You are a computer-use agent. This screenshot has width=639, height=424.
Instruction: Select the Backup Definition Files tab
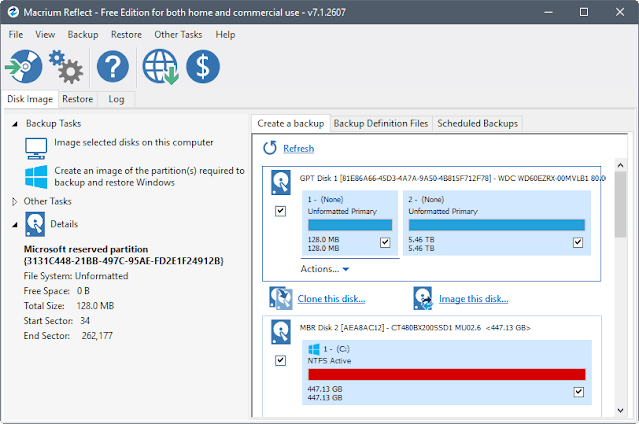pyautogui.click(x=381, y=124)
